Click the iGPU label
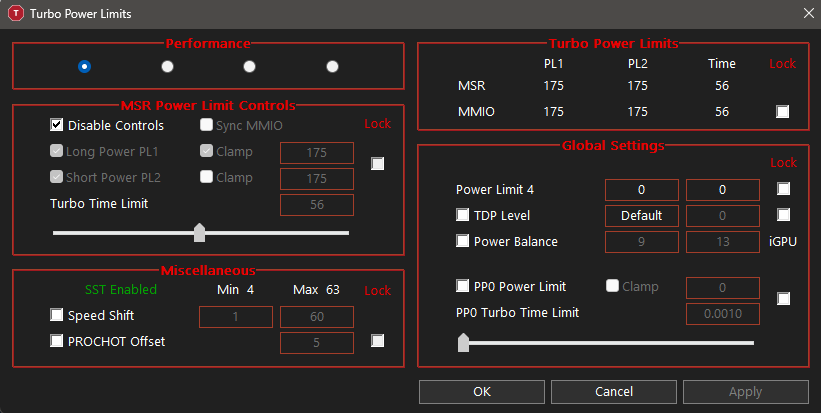Viewport: 821px width, 413px height. coord(783,242)
